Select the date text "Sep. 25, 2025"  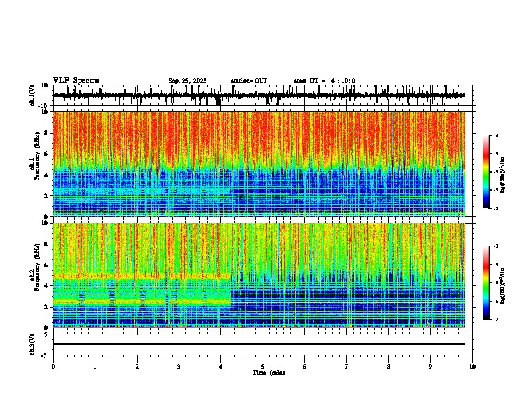187,81
